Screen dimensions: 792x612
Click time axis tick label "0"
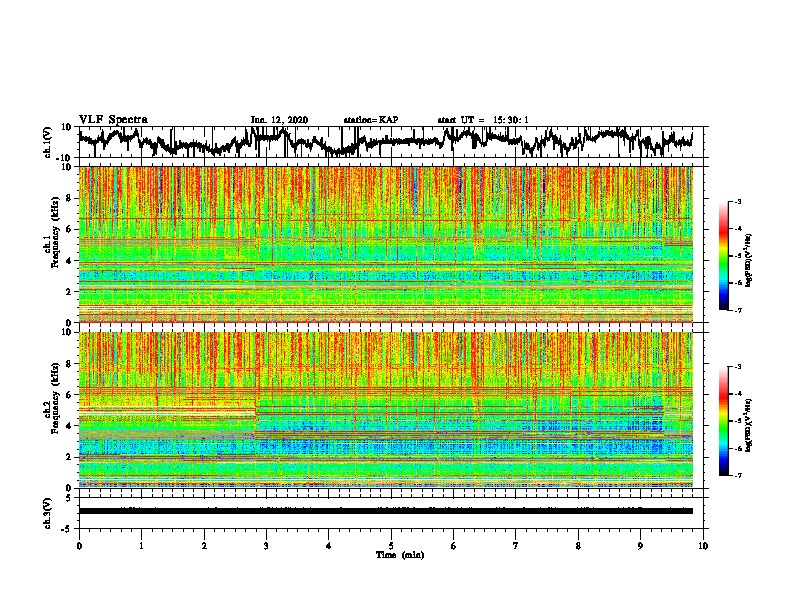[x=79, y=546]
